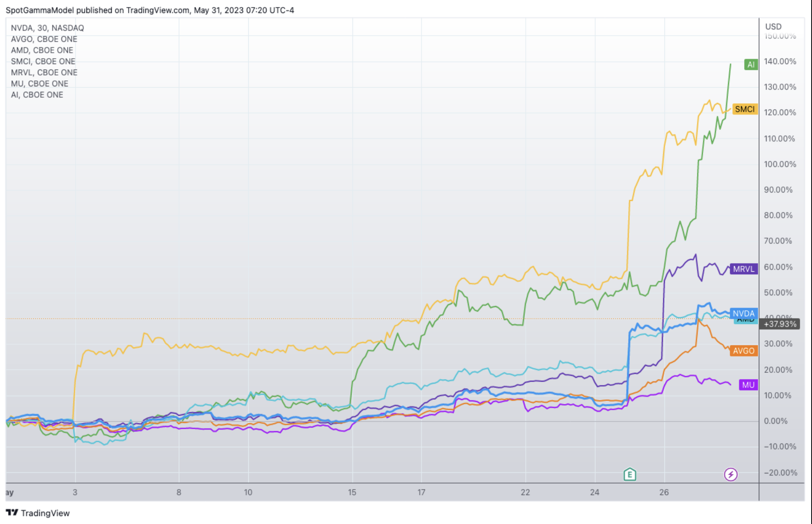Click the purple MRVL price label tag
The image size is (812, 524).
(x=743, y=269)
